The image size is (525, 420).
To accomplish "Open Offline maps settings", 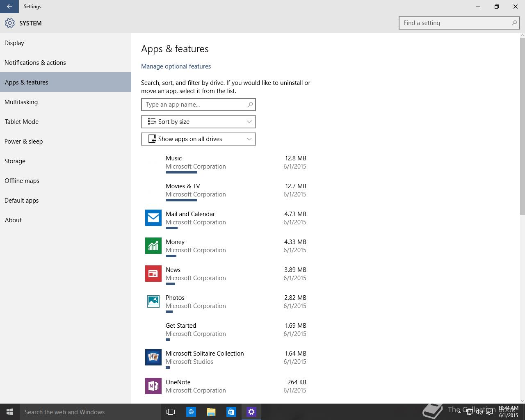I will click(66, 181).
